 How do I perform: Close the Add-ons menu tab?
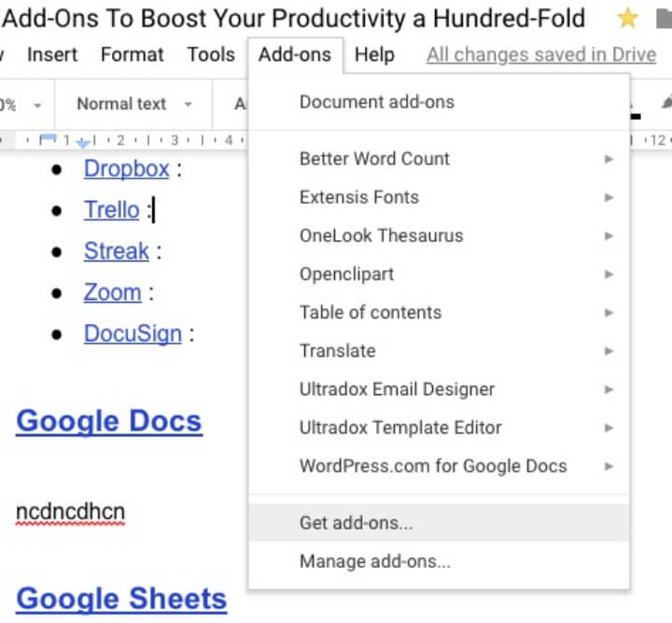coord(295,55)
